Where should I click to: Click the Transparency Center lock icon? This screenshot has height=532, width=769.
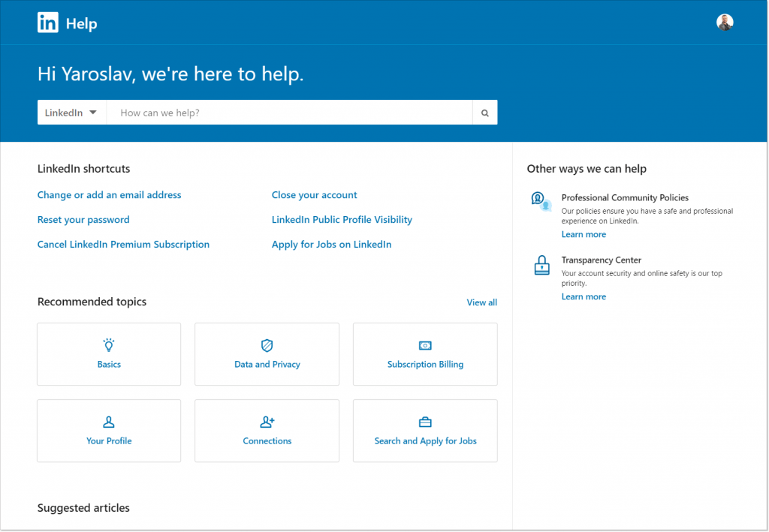click(542, 265)
